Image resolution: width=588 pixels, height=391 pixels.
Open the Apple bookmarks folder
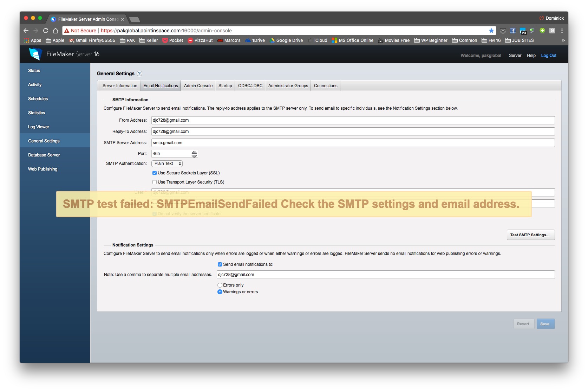(x=55, y=40)
